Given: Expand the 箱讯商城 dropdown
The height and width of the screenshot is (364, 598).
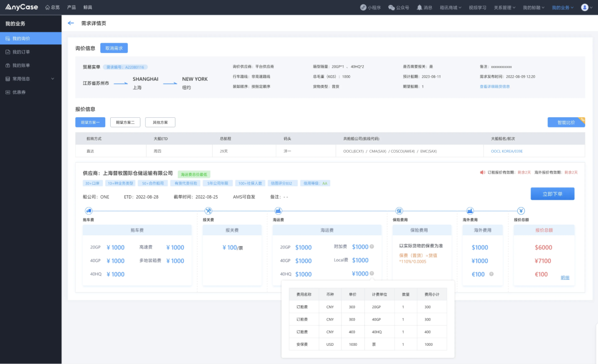Looking at the screenshot, I should coord(450,7).
